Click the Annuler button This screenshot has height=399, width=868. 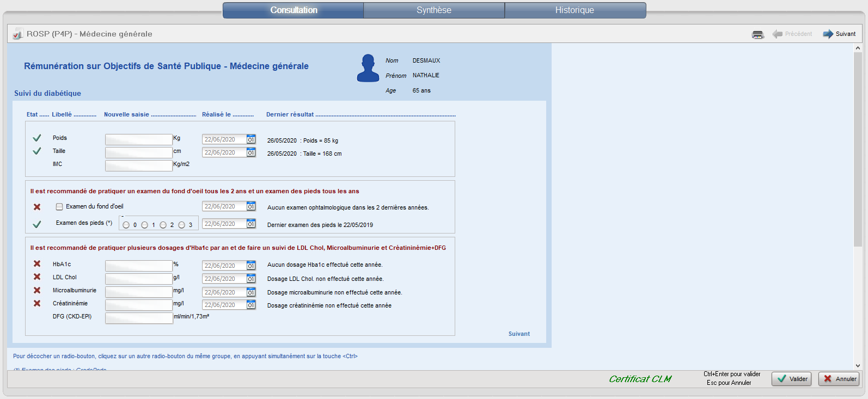[x=839, y=379]
